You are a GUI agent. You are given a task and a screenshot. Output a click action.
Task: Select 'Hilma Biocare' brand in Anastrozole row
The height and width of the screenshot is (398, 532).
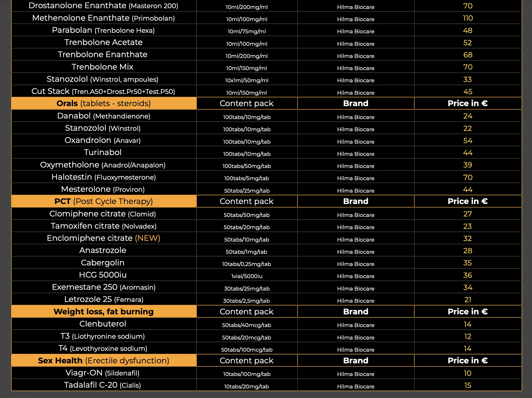(356, 252)
